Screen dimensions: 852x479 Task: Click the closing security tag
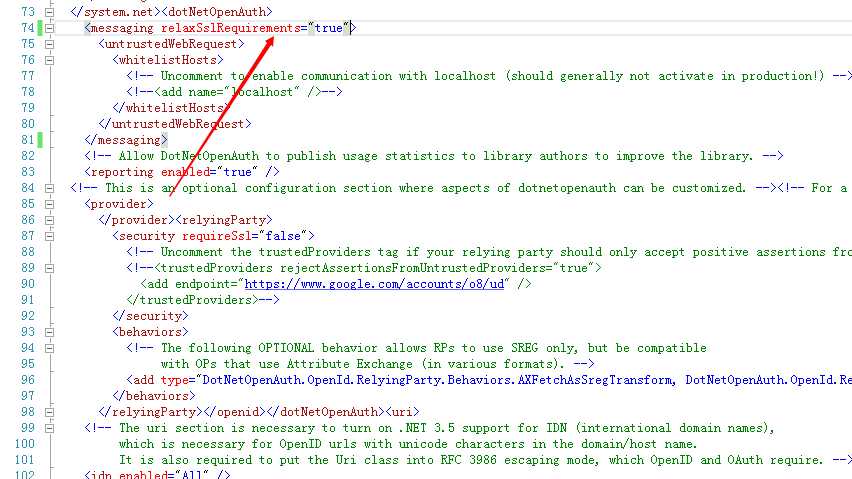pos(151,316)
